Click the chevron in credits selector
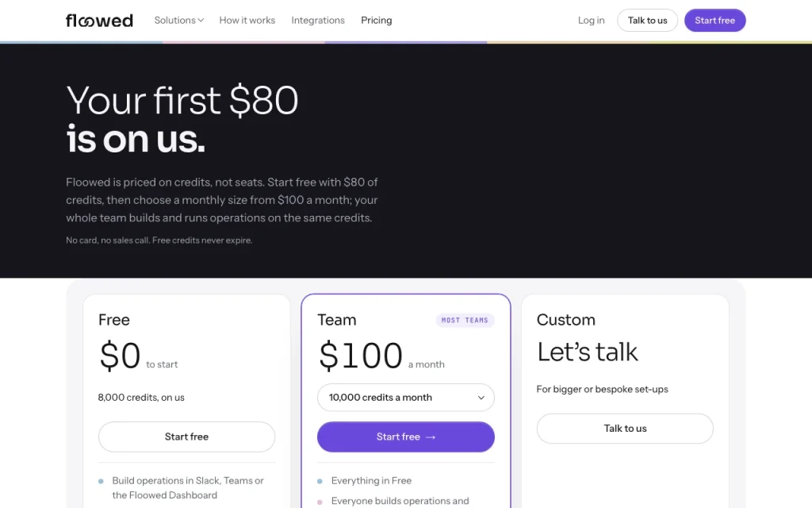Viewport: 812px width, 508px height. (x=481, y=398)
